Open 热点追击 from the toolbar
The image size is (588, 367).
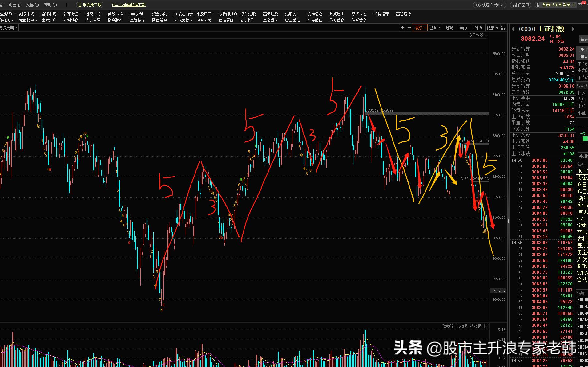pyautogui.click(x=337, y=14)
